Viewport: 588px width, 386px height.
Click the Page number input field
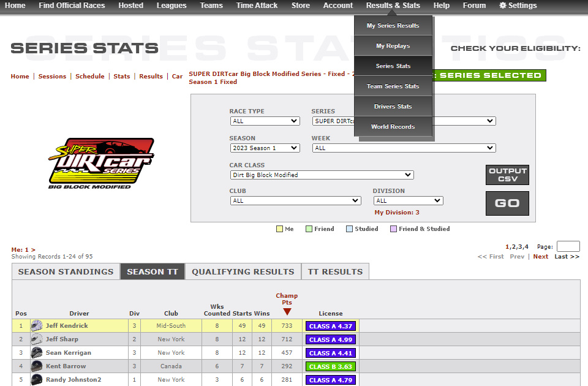[568, 246]
